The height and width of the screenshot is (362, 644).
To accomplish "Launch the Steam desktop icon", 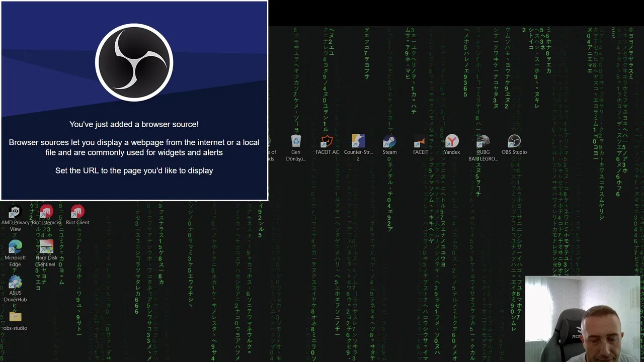I will click(x=389, y=144).
